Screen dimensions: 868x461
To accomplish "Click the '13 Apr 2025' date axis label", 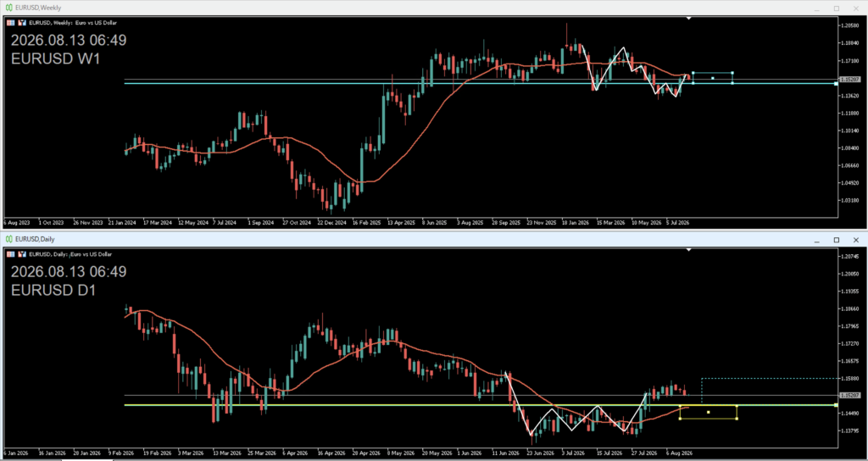I will (401, 223).
